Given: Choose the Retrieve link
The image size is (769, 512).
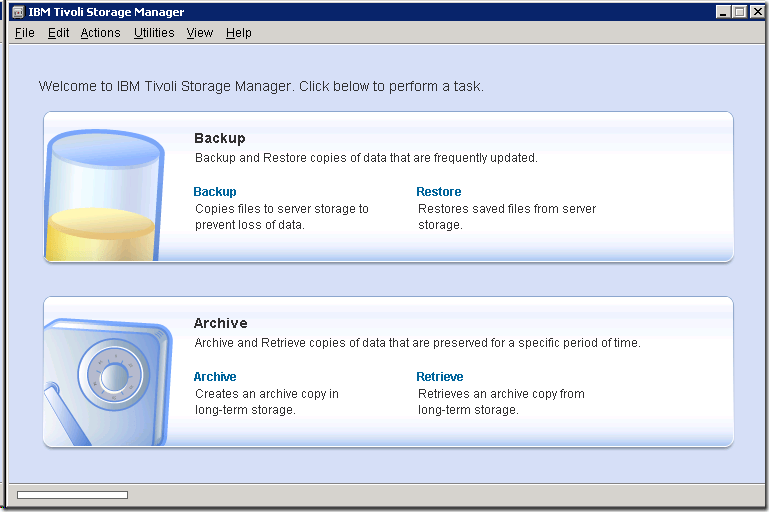Looking at the screenshot, I should (440, 377).
